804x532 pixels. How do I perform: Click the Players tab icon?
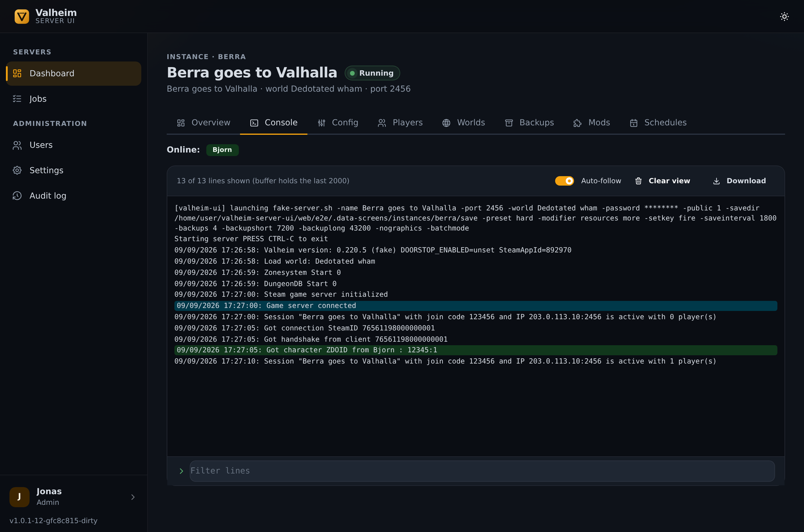coord(382,123)
